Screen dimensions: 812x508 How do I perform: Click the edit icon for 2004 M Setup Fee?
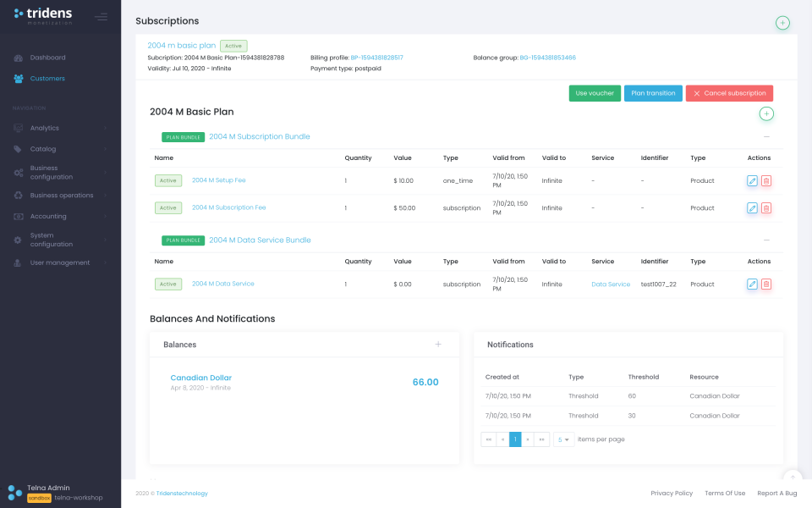click(x=752, y=180)
